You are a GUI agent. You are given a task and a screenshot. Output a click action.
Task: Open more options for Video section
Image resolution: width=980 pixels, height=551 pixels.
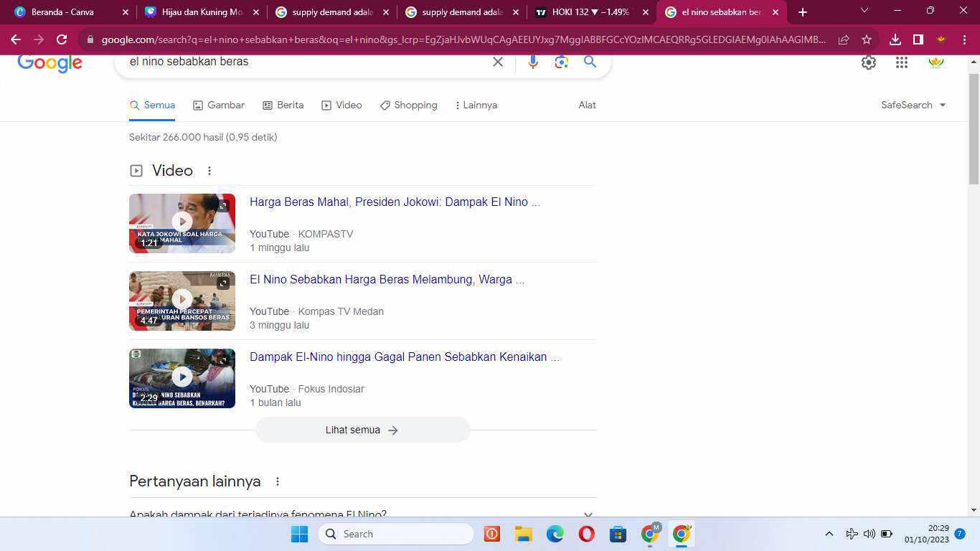(209, 171)
